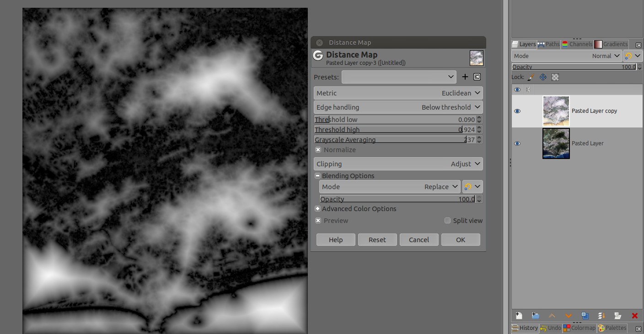Image resolution: width=644 pixels, height=334 pixels.
Task: Close the Distance Map dialog
Action: 319,42
